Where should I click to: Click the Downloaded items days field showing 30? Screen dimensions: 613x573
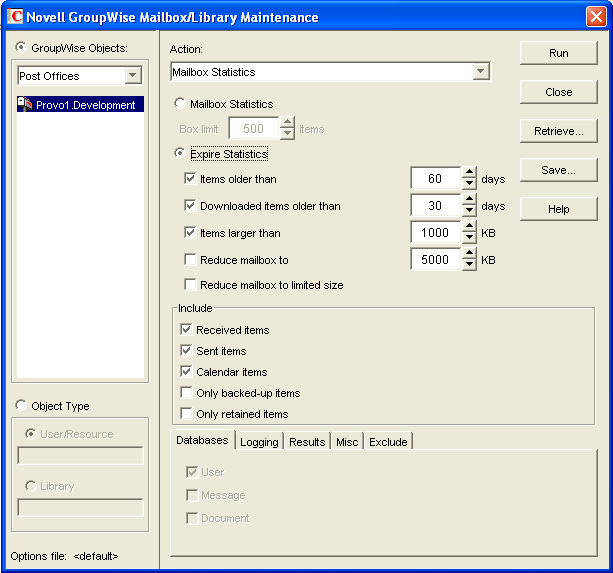pyautogui.click(x=436, y=205)
